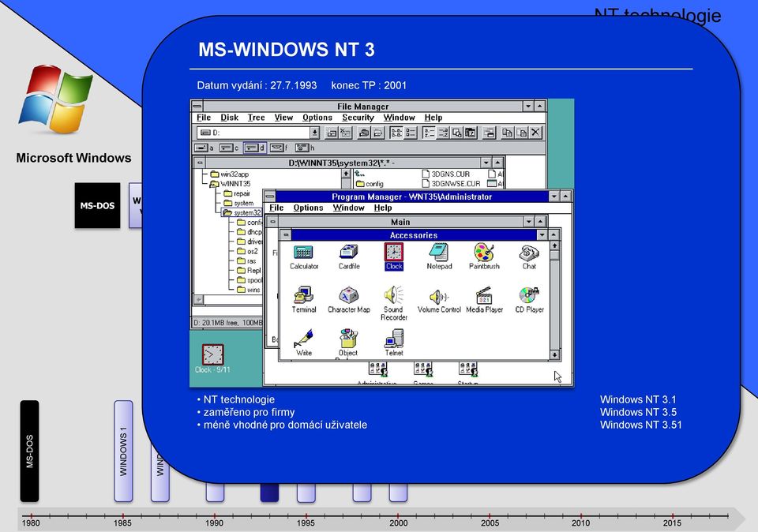758x532 pixels.
Task: Click the New Window toolbar button in File Manager
Action: (490, 133)
